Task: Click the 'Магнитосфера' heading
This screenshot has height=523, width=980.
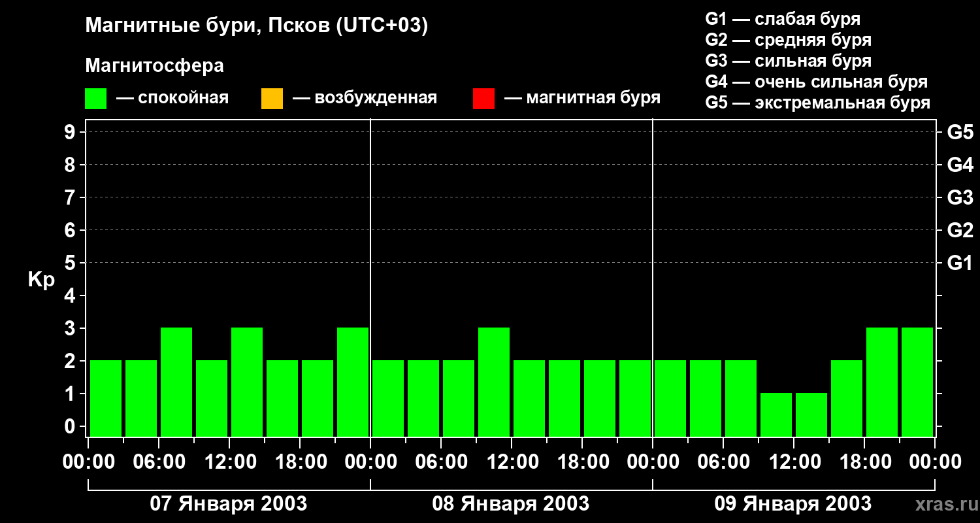Action: click(154, 66)
